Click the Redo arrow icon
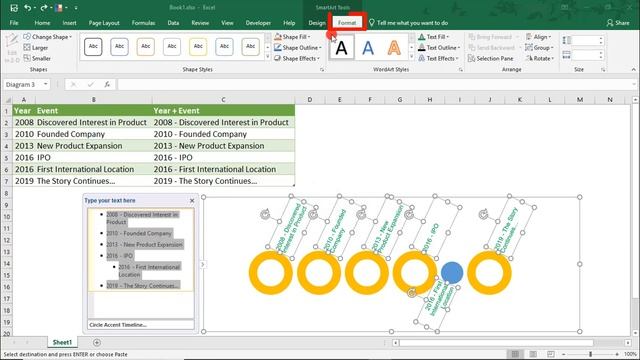640x360 pixels. coord(44,7)
